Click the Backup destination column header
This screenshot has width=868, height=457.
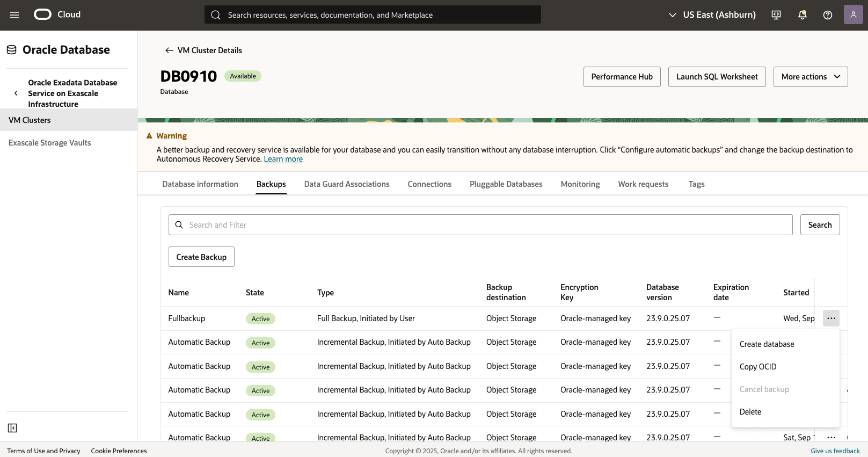coord(506,292)
